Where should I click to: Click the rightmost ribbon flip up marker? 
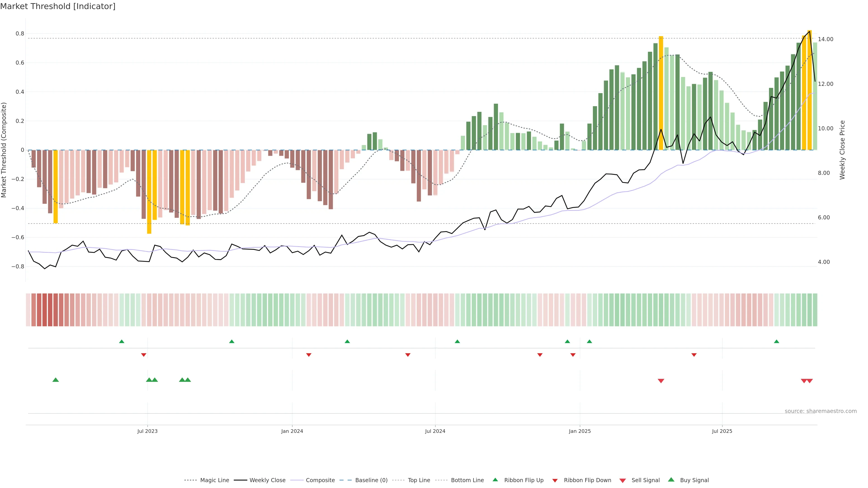click(776, 342)
